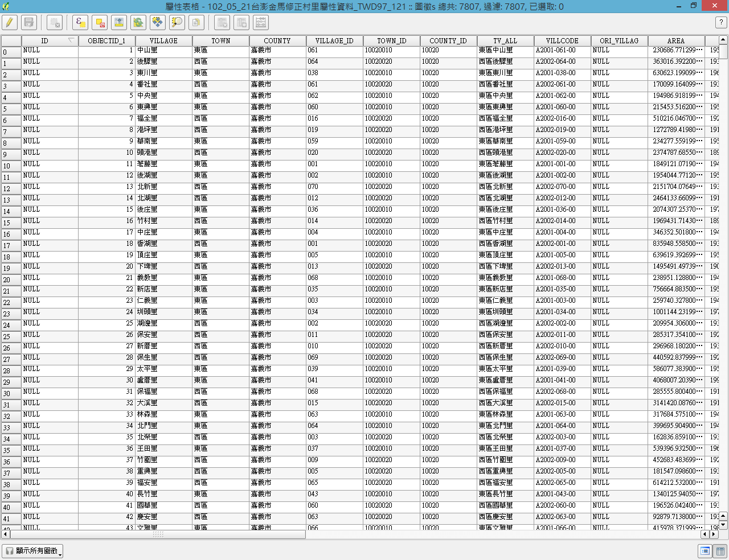Image resolution: width=729 pixels, height=560 pixels.
Task: Click the invert selection icon
Action: point(138,23)
